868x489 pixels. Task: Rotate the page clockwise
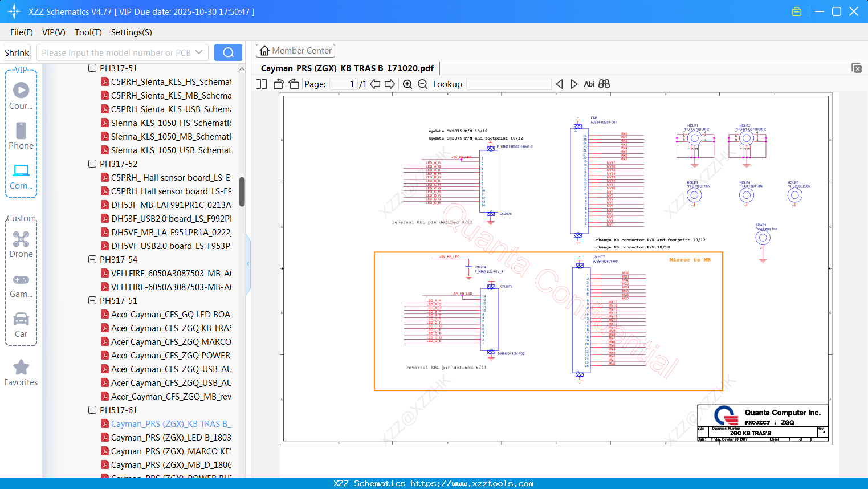[x=294, y=84]
